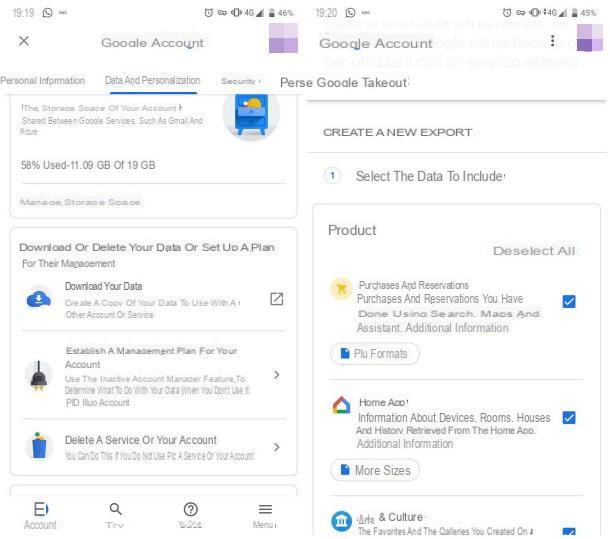Click the 'Home App' product title

coord(383,402)
